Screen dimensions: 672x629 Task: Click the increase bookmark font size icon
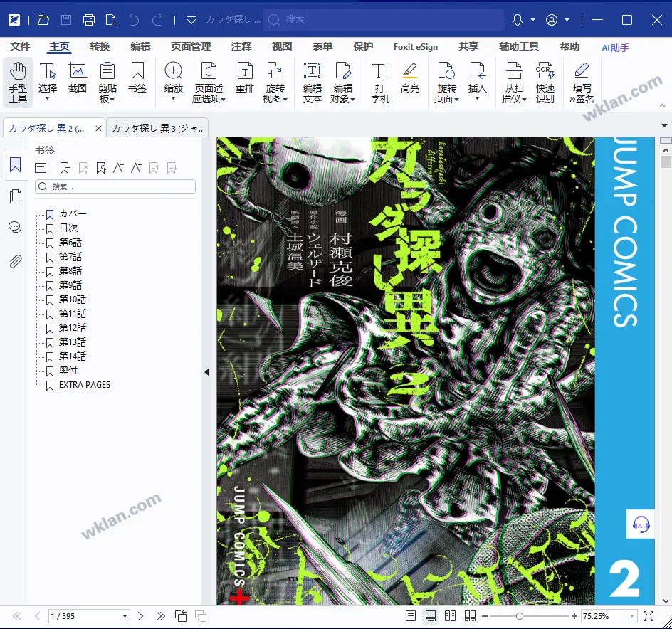(x=118, y=168)
